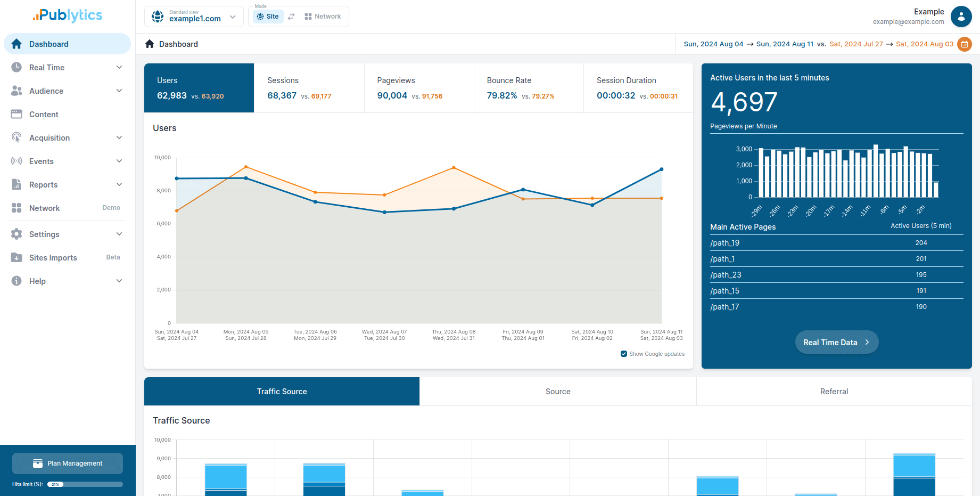Select the Referral tab
The width and height of the screenshot is (980, 496).
click(834, 392)
